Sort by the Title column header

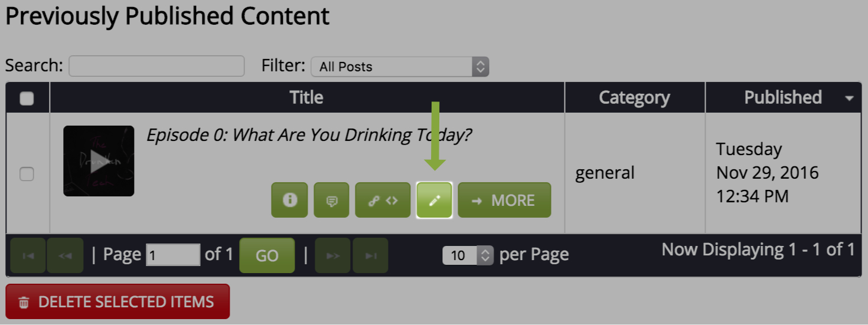tap(306, 97)
